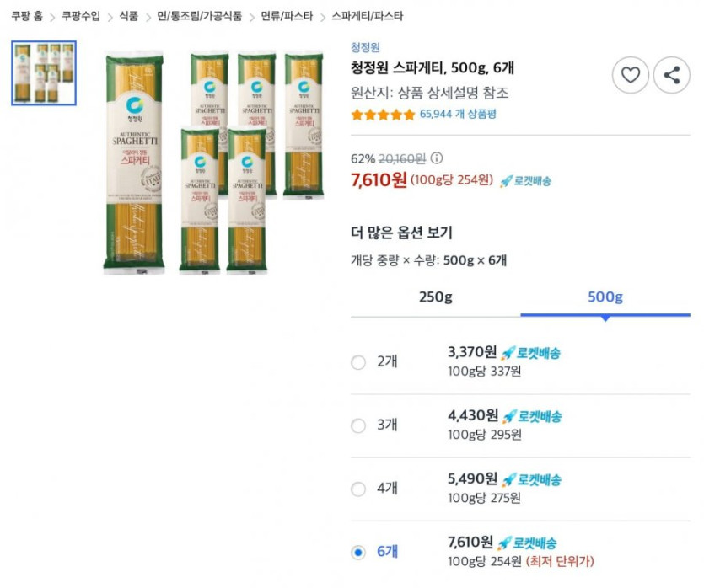704x588 pixels.
Task: Go to 쿠팡 홈 breadcrumb
Action: pyautogui.click(x=27, y=16)
